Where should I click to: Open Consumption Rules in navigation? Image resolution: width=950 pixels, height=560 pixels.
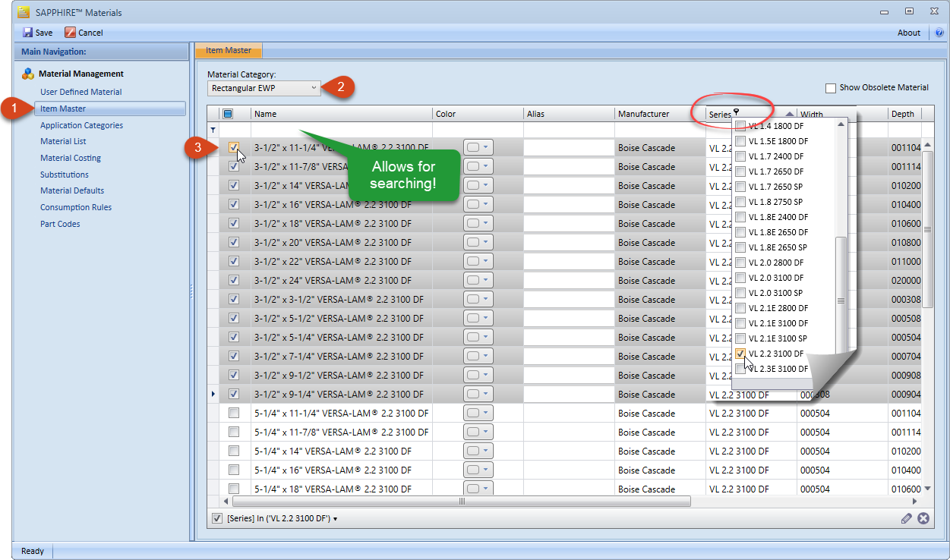[76, 207]
